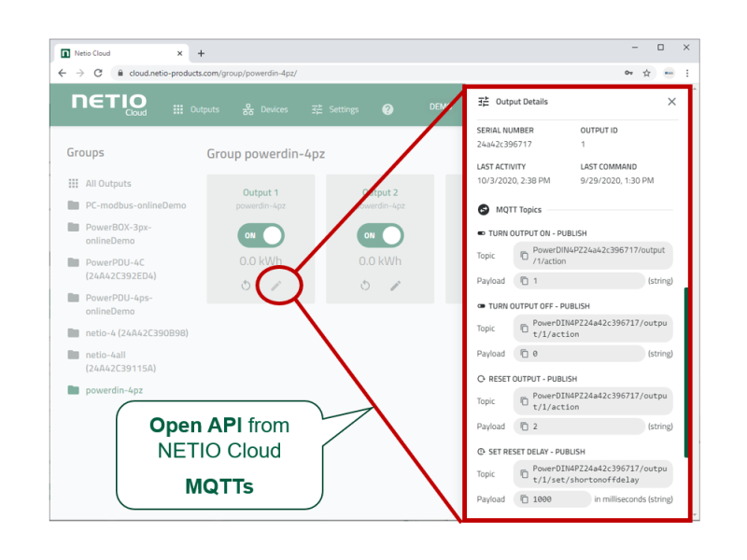The height and width of the screenshot is (560, 747).
Task: Open the netio-4all group
Action: pos(112,361)
